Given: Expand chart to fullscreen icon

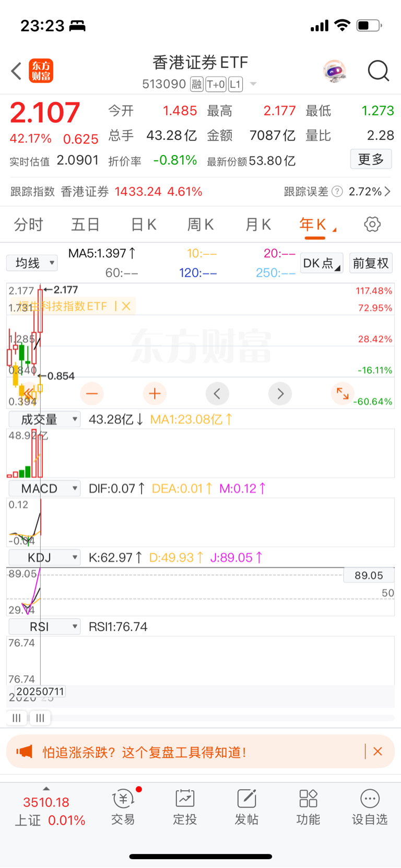Looking at the screenshot, I should 343,394.
